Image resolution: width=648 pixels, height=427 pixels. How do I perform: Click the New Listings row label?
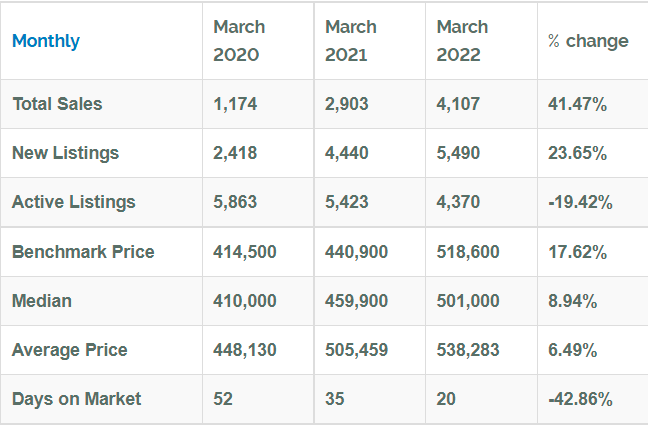[x=66, y=153]
